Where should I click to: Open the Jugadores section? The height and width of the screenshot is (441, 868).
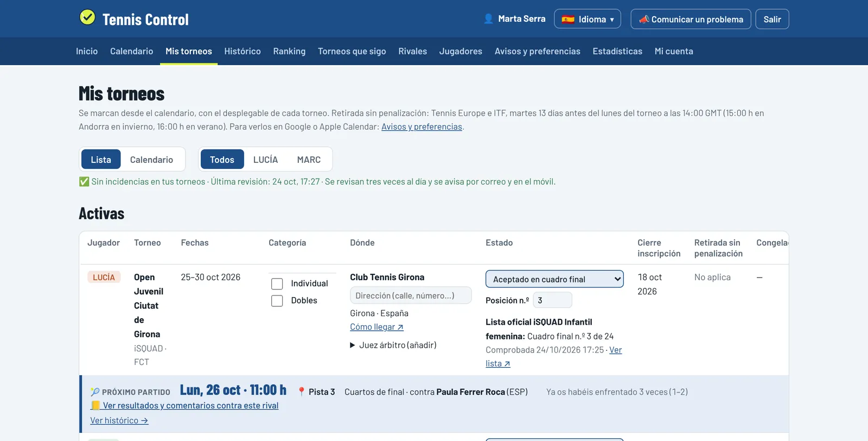click(x=461, y=51)
